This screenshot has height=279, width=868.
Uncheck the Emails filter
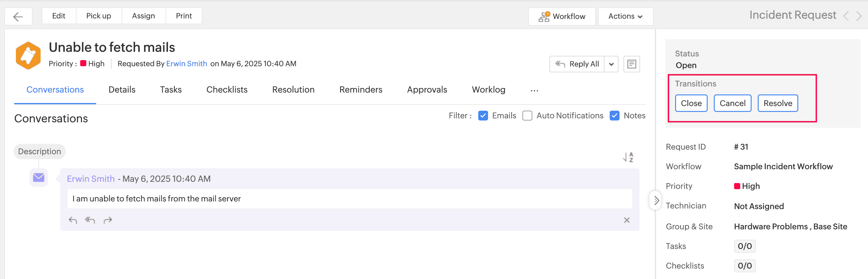click(483, 116)
